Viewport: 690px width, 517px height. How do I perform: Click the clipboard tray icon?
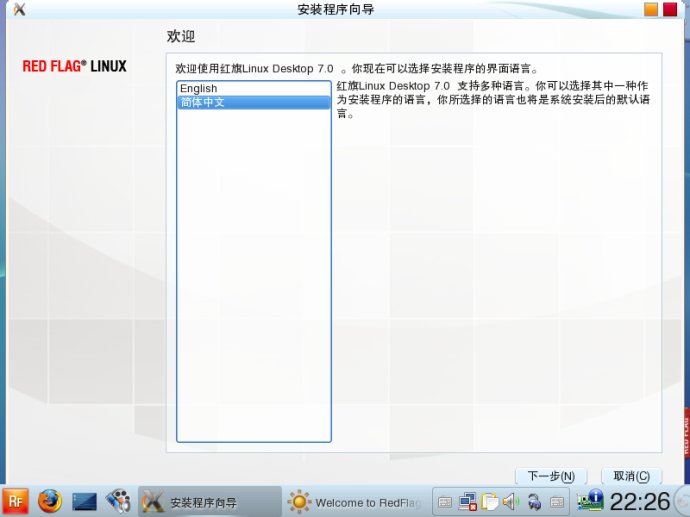click(489, 501)
